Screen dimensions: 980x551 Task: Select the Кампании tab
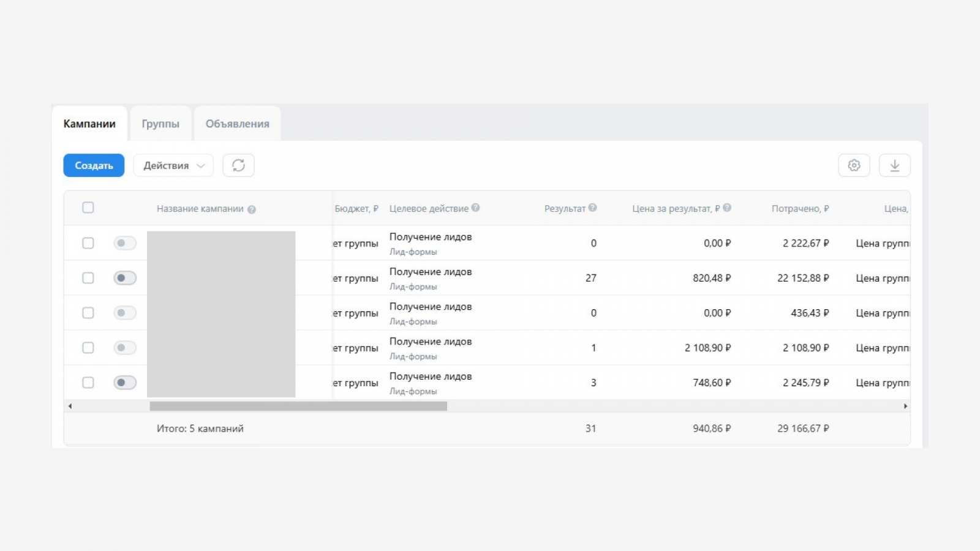[x=89, y=124]
